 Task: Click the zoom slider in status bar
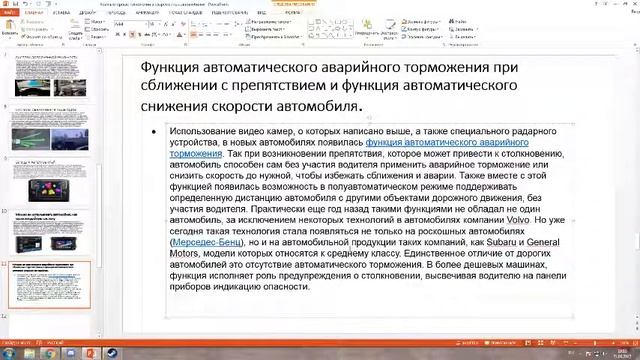click(595, 343)
